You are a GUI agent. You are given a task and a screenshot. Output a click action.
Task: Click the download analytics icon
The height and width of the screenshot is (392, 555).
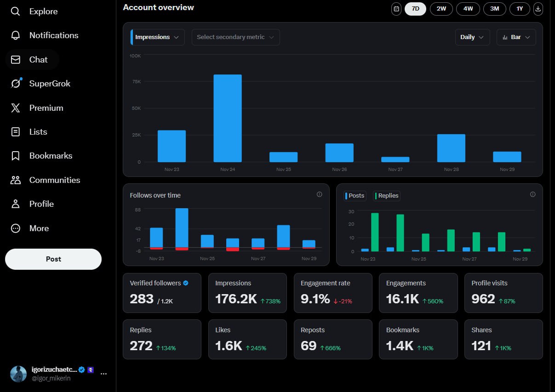pyautogui.click(x=538, y=9)
